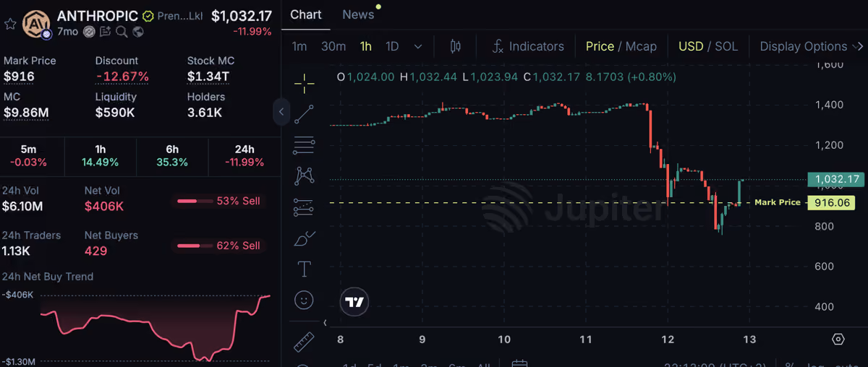Open the Indicators panel
Viewport: 868px width, 367px height.
click(x=528, y=46)
